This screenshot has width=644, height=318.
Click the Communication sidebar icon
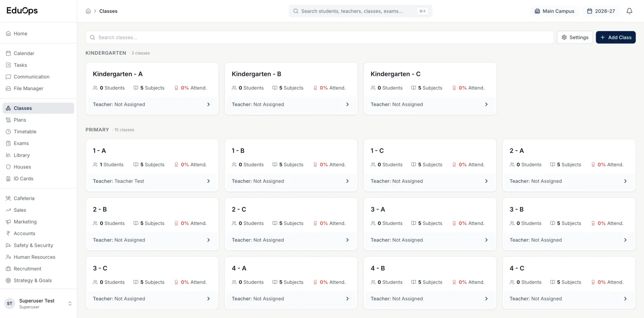point(8,76)
